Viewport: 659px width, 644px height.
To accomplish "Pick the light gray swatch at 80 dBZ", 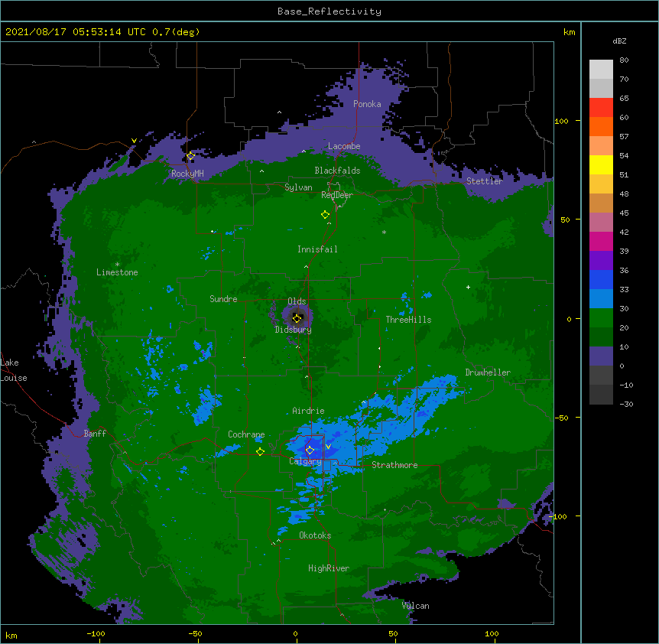I will pos(601,70).
